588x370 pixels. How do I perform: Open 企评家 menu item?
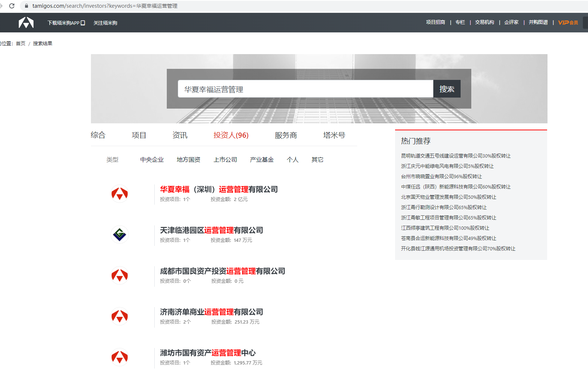point(511,22)
